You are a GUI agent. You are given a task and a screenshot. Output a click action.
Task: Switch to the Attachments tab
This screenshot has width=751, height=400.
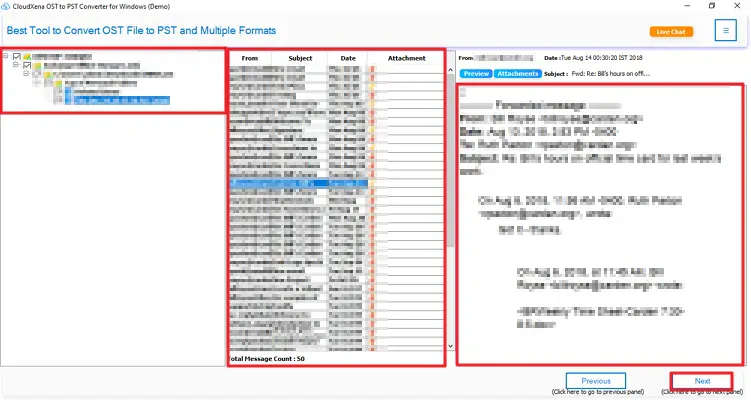click(x=517, y=74)
